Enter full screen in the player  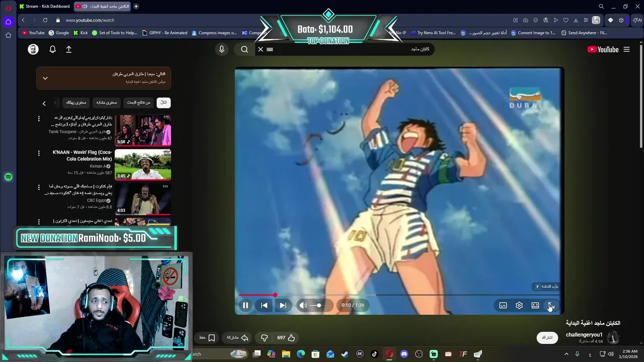(551, 305)
